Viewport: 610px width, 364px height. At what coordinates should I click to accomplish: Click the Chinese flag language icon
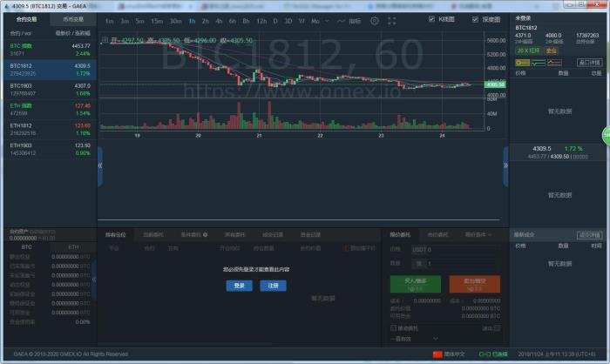(x=437, y=354)
